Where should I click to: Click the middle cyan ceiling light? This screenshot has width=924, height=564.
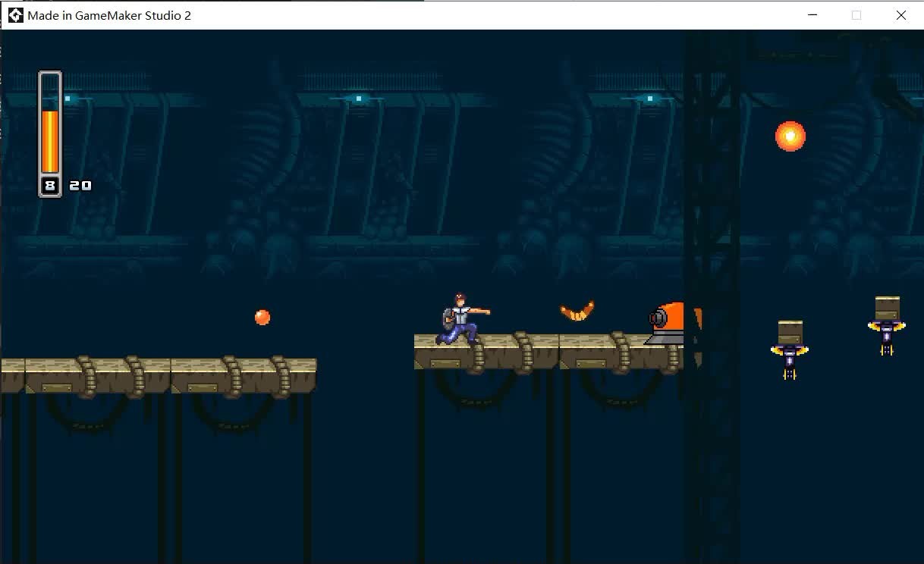359,99
